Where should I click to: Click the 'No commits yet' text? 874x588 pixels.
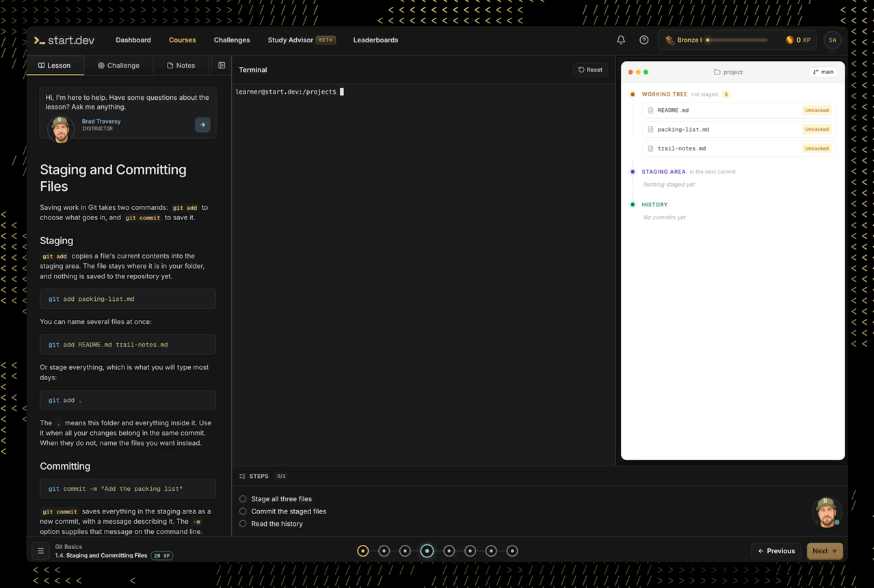(664, 217)
